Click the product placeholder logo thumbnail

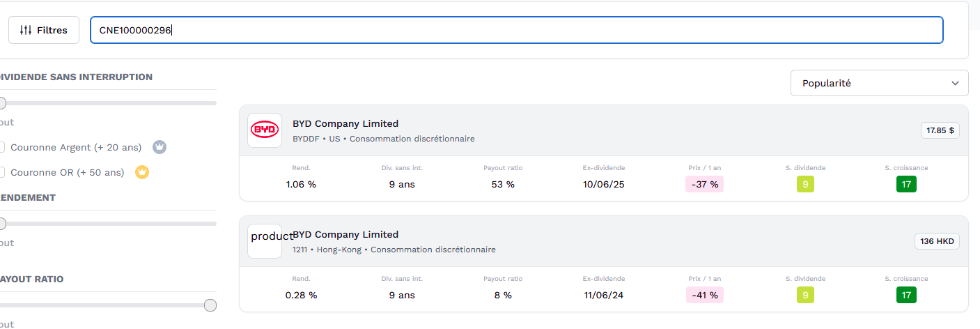pyautogui.click(x=265, y=241)
